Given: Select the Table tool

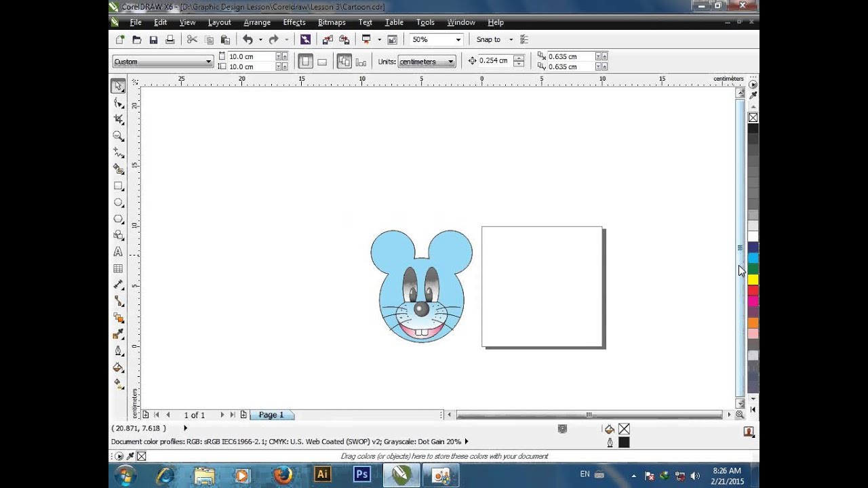Looking at the screenshot, I should [x=119, y=269].
